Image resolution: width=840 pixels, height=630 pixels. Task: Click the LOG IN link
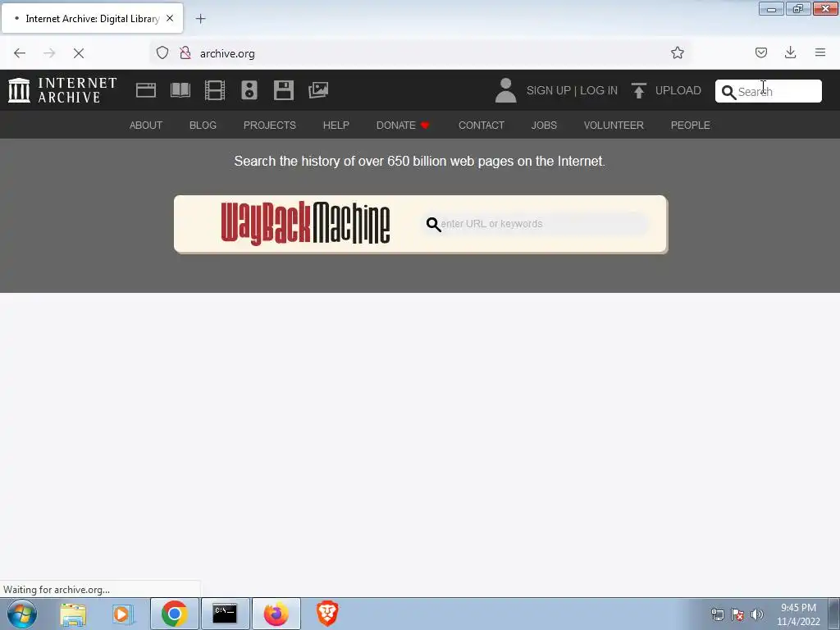coord(598,90)
